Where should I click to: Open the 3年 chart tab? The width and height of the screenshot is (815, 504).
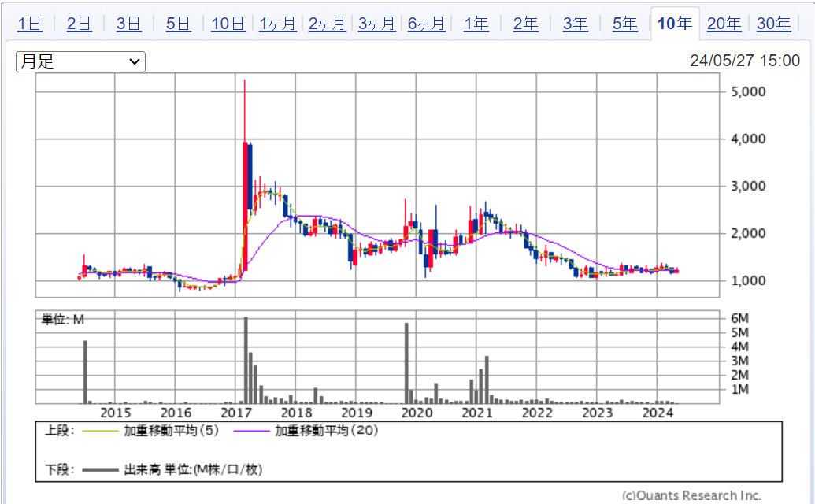pyautogui.click(x=576, y=24)
